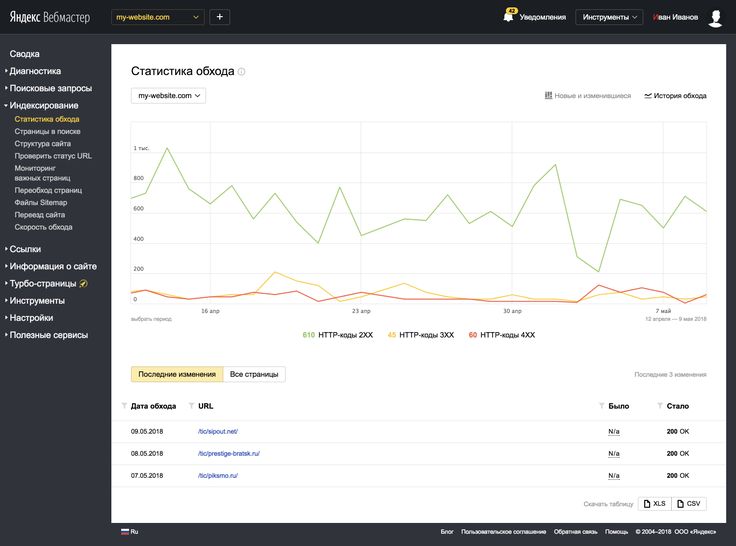Click the filter icon next to Дата обхода
736x546 pixels.
click(x=124, y=406)
